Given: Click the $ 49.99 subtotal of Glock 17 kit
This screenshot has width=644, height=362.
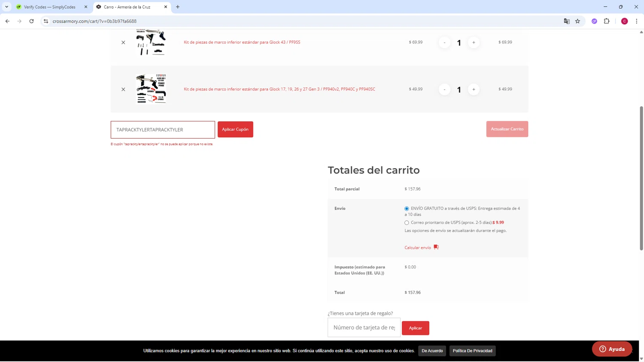Looking at the screenshot, I should [x=505, y=89].
